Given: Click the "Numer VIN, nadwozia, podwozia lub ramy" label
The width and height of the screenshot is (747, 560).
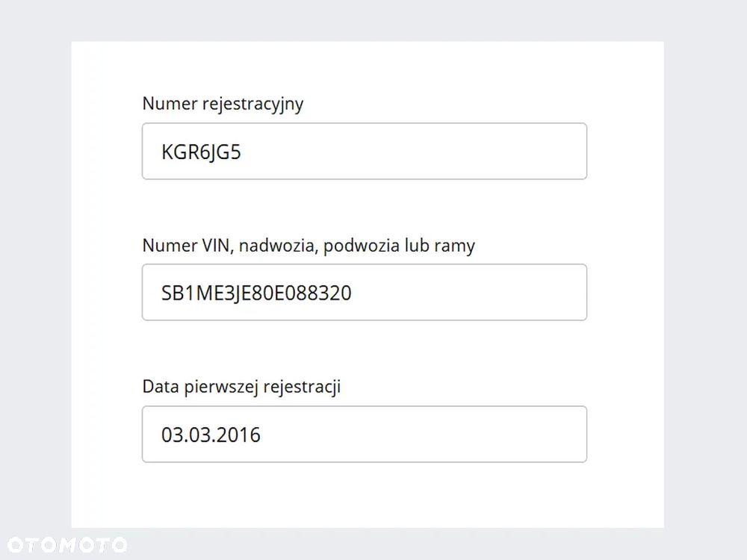Looking at the screenshot, I should (308, 245).
